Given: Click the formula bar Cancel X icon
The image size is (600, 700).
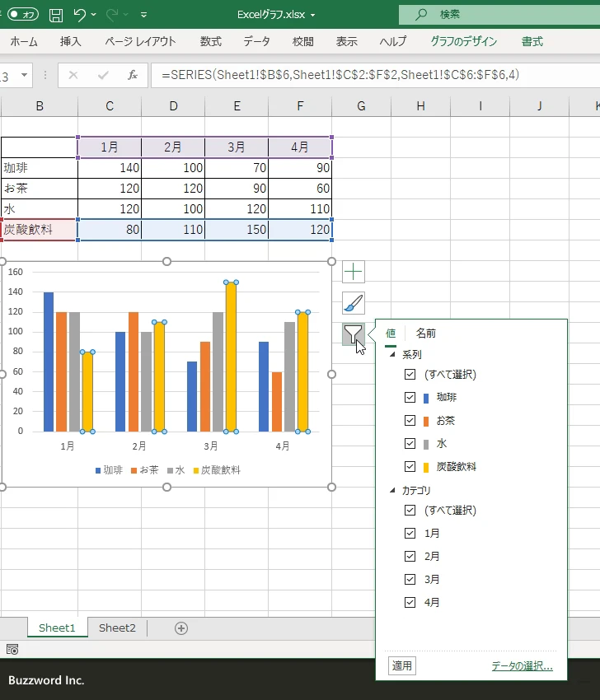Looking at the screenshot, I should 73,75.
